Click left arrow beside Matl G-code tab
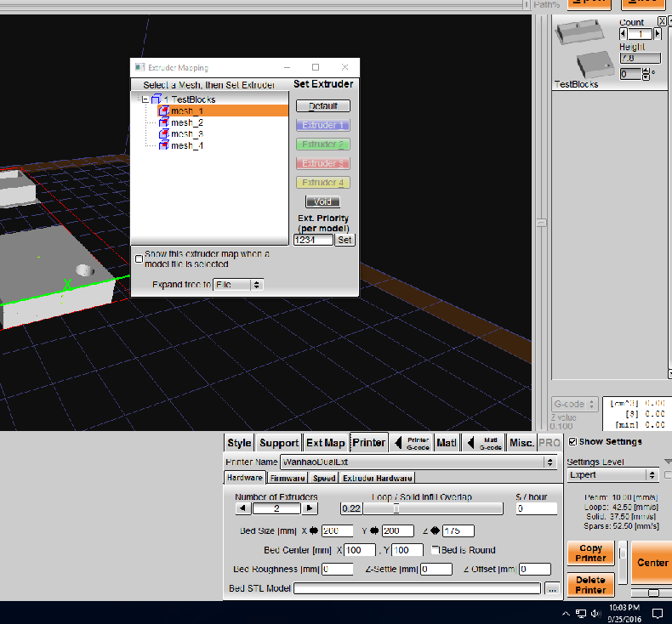 (x=471, y=443)
